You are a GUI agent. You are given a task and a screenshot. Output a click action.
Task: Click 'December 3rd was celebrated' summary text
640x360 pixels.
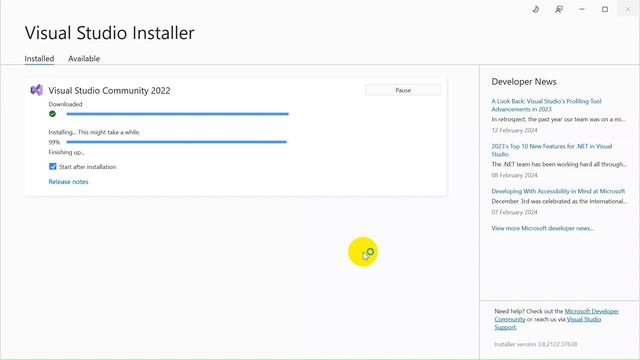559,201
